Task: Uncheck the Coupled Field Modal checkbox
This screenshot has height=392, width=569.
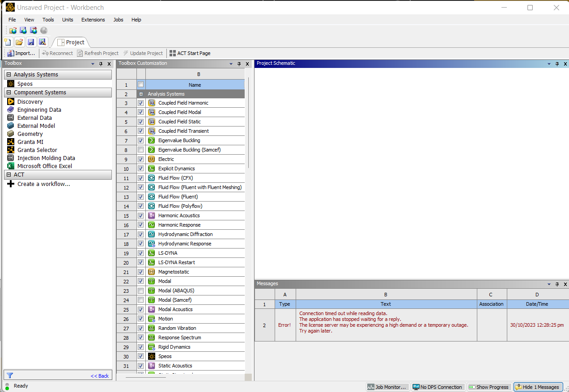Action: pos(141,112)
